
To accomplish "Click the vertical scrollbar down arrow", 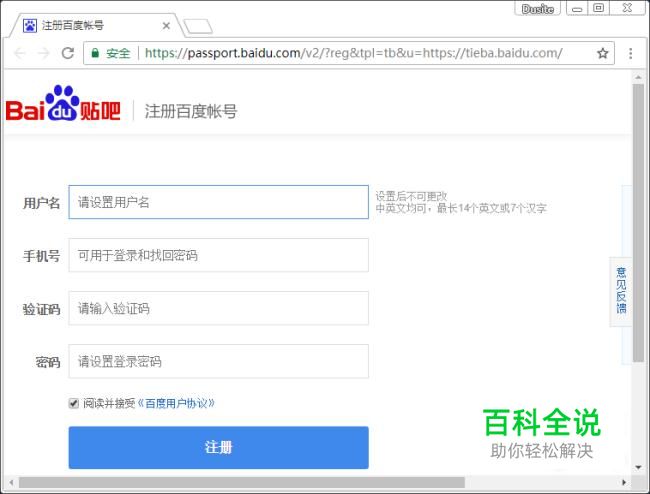I will coord(638,467).
